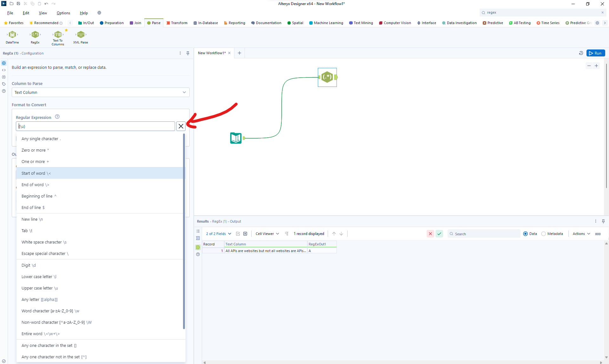Viewport: 609px width, 364px height.
Task: Open the Regular Expression help icon
Action: 57,117
